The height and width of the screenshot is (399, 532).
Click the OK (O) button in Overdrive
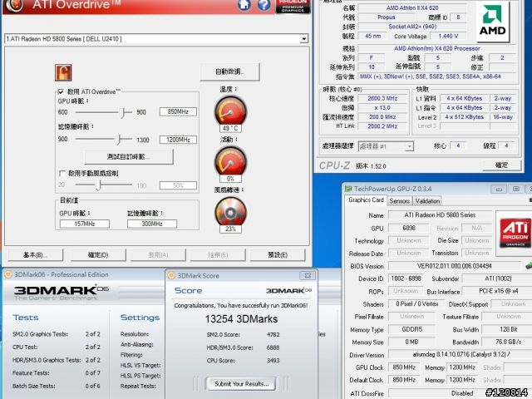point(98,255)
